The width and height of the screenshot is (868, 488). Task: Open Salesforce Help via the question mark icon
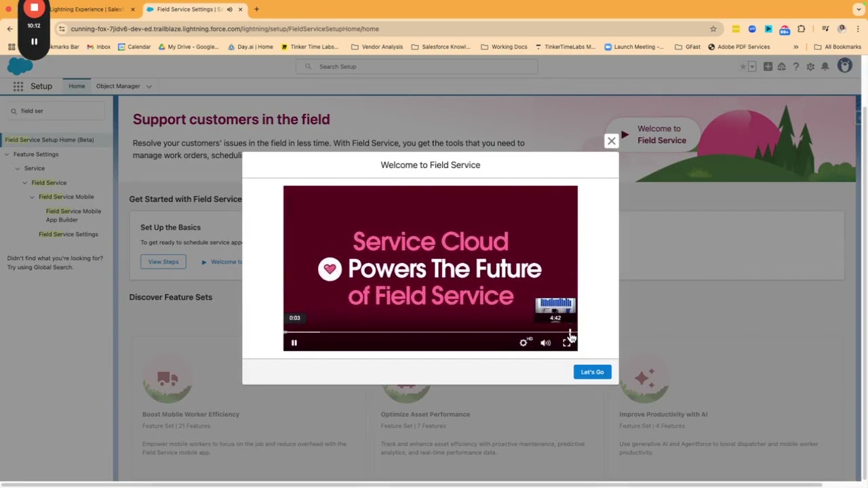(x=796, y=66)
